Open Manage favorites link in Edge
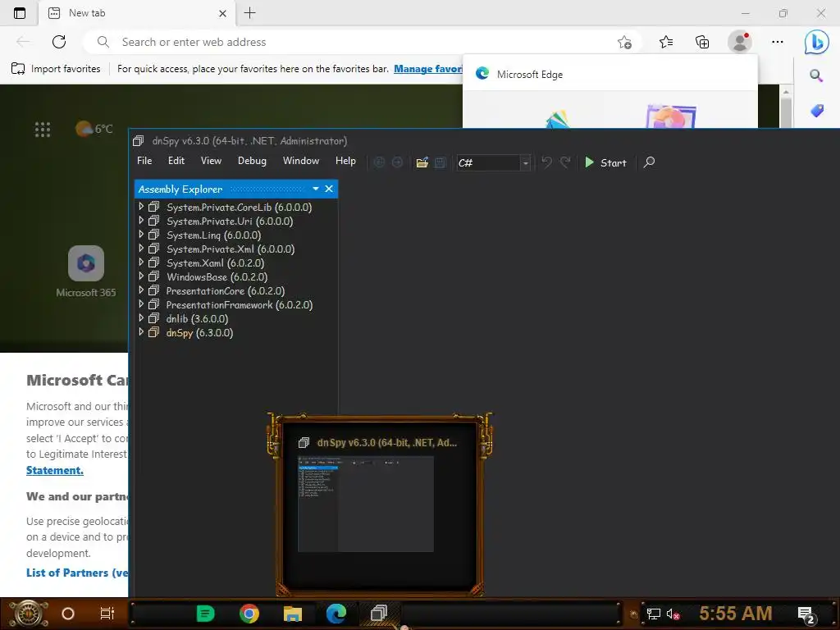The image size is (840, 630). pyautogui.click(x=428, y=69)
